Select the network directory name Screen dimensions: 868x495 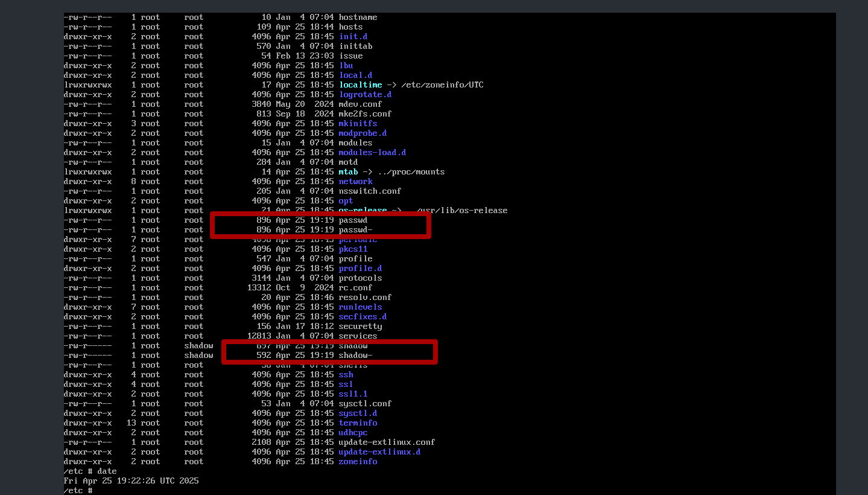tap(355, 182)
